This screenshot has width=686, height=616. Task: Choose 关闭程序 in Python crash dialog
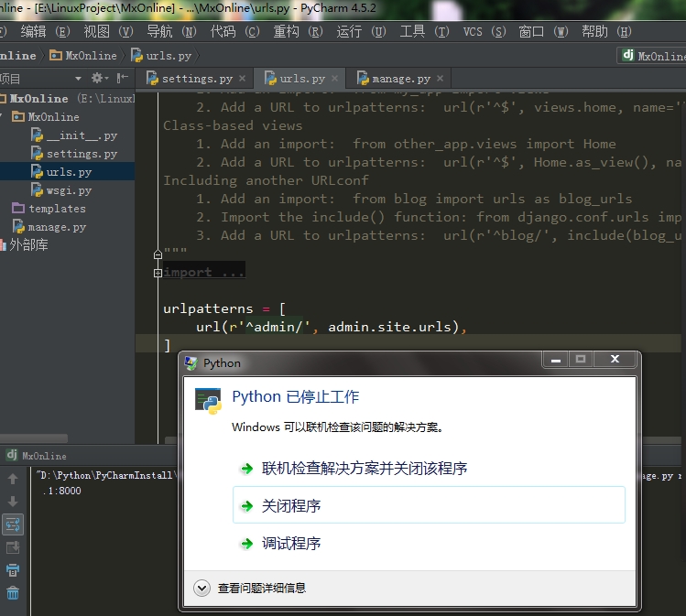click(x=429, y=505)
